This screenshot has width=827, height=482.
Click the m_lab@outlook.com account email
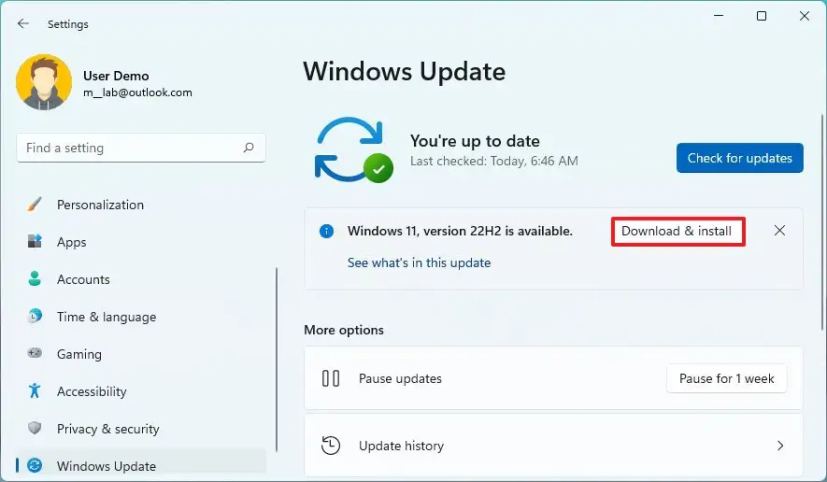pyautogui.click(x=138, y=92)
